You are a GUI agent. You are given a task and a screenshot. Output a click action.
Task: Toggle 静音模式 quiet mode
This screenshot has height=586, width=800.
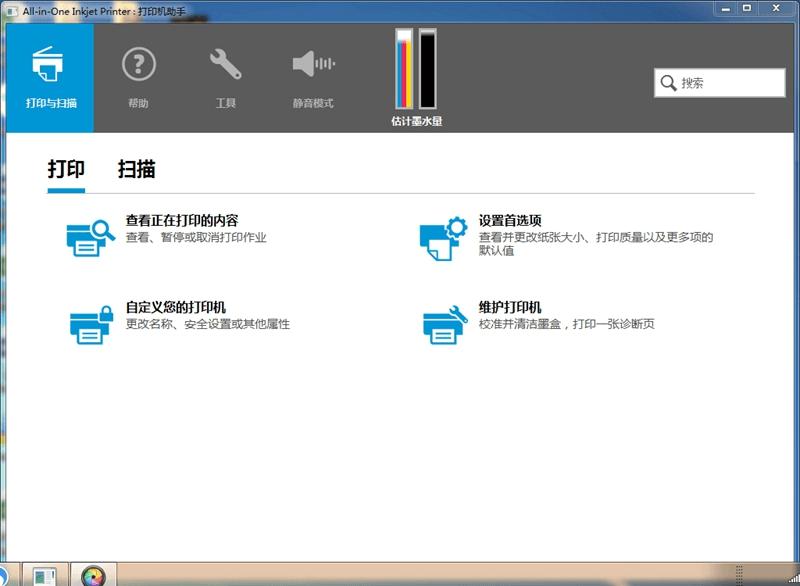point(312,63)
